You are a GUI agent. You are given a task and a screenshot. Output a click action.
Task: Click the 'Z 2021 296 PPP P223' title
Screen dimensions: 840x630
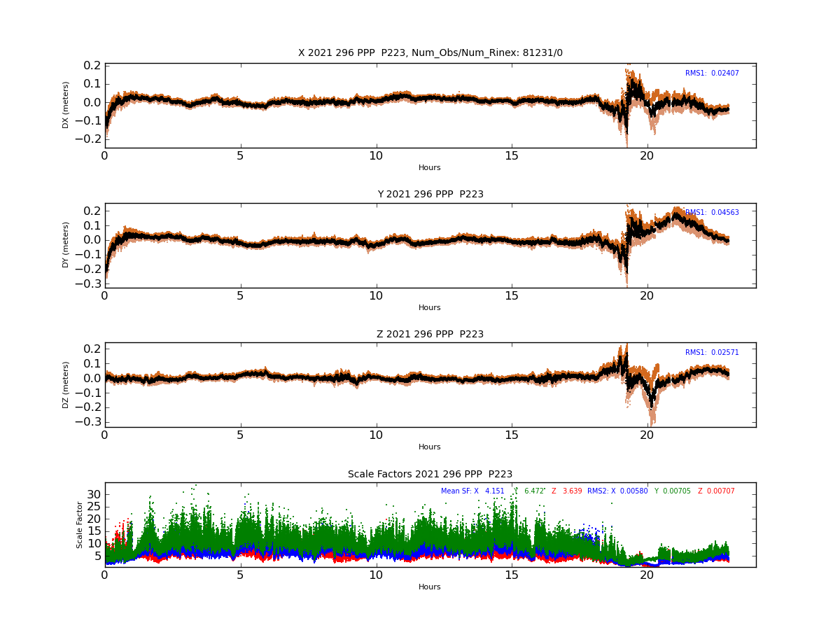(430, 335)
